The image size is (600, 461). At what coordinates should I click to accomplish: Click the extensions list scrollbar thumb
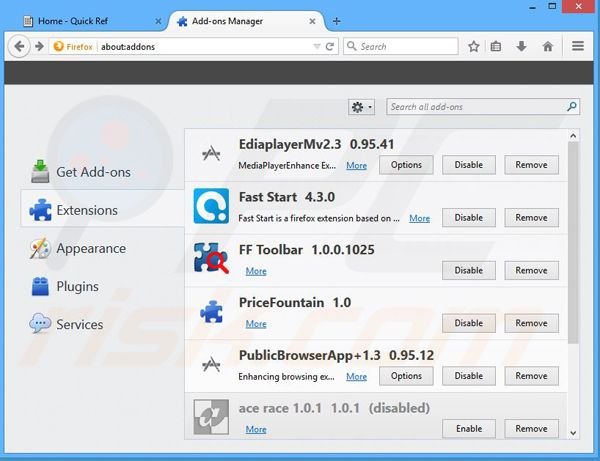pos(573,243)
